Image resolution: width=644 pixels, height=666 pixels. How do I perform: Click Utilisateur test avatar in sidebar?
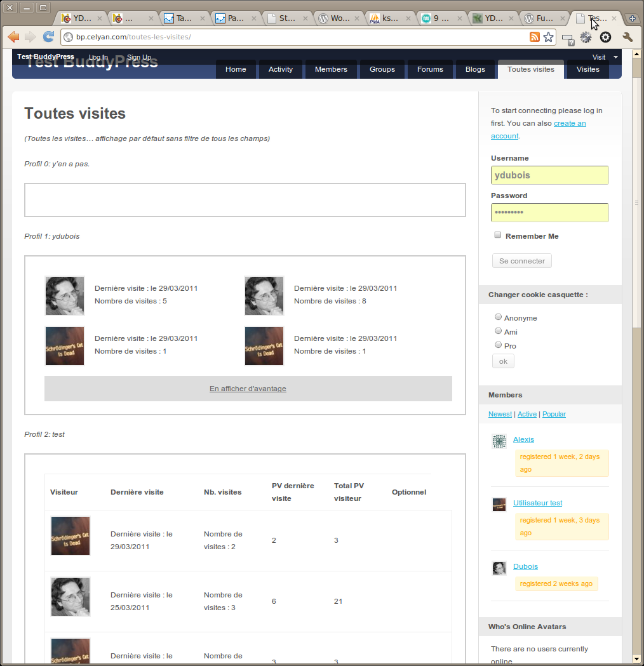coord(499,505)
